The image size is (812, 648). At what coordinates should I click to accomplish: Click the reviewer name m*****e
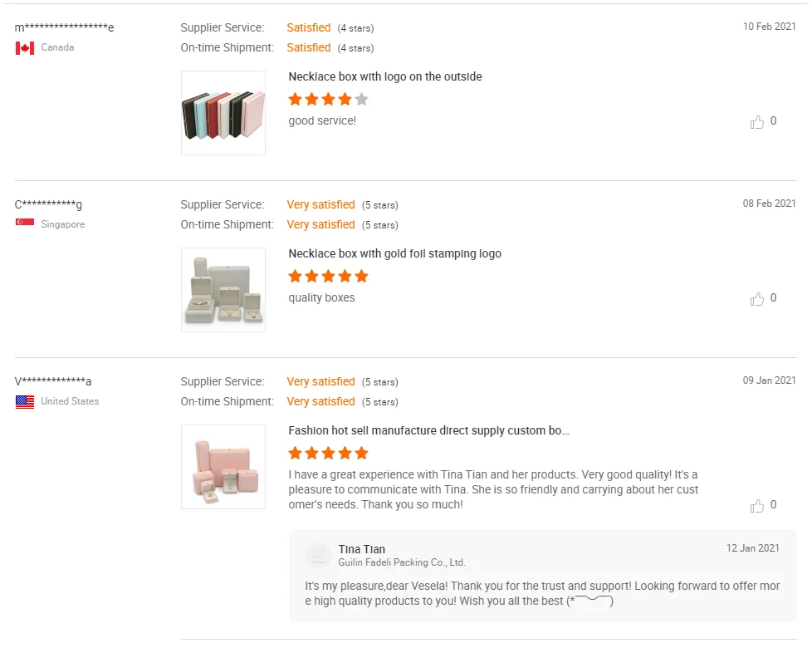[x=65, y=27]
